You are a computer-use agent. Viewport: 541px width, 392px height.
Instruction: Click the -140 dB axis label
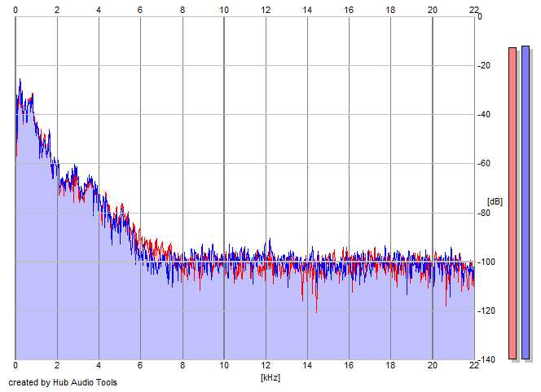click(486, 360)
